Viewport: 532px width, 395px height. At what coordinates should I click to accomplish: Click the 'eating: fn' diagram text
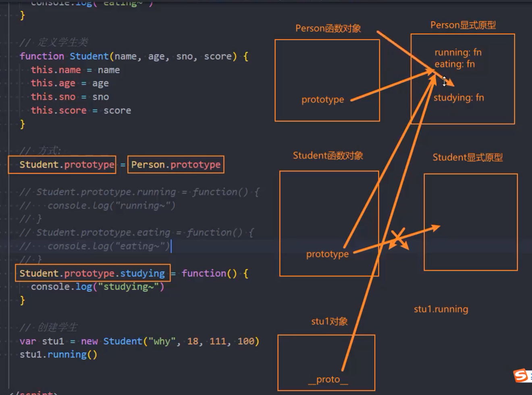click(455, 64)
